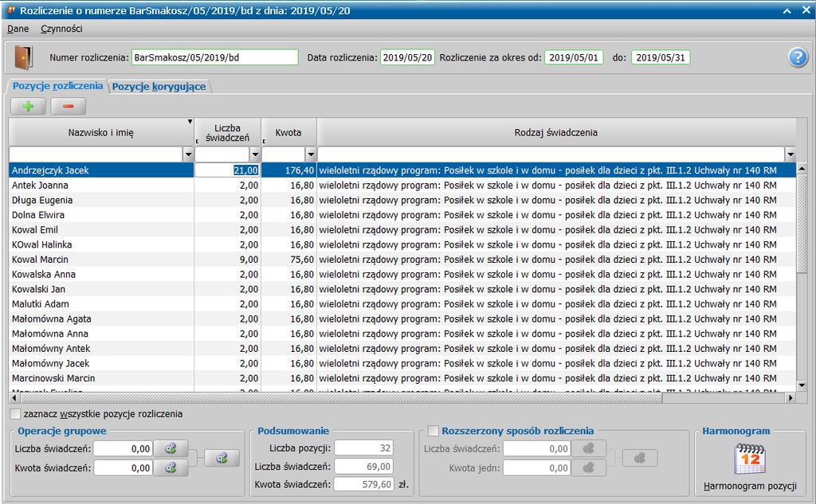The width and height of the screenshot is (816, 504).
Task: Select the row 'Małomówny Jacek'
Action: tap(402, 363)
